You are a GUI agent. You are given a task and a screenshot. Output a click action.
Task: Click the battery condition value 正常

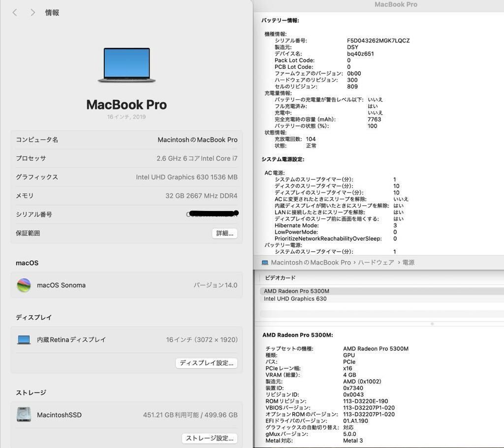(x=311, y=146)
